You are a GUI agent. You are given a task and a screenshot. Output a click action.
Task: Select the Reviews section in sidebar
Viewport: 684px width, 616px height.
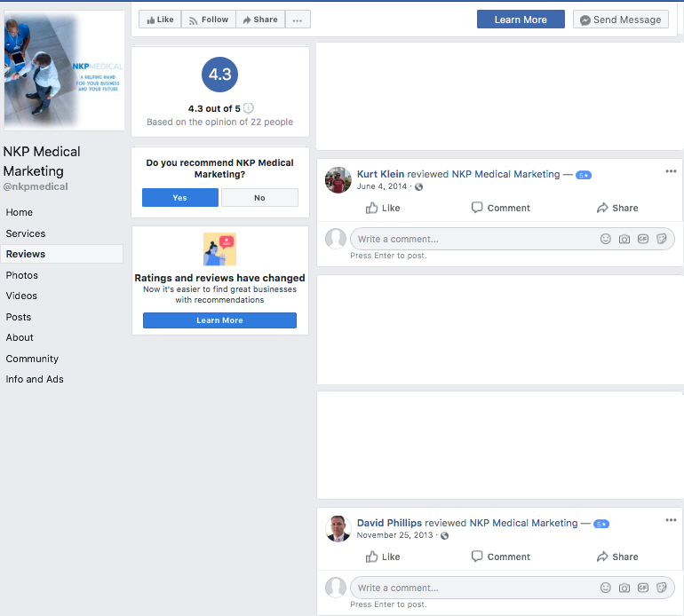[61, 254]
